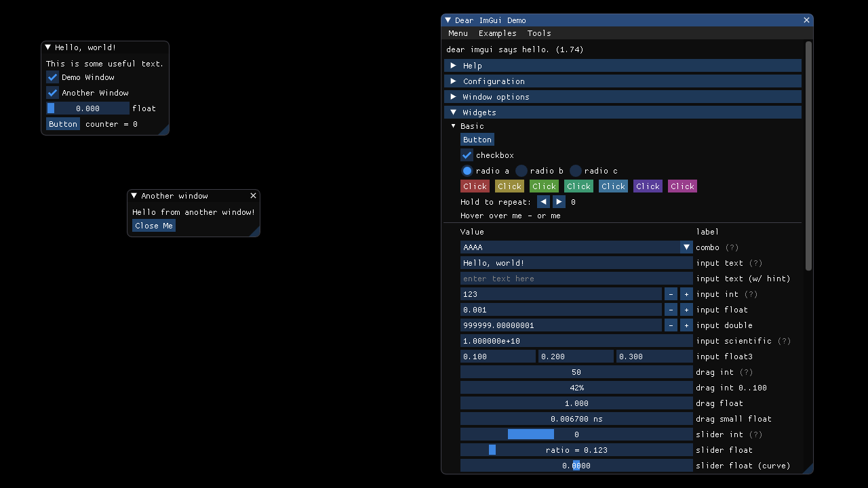Click the (?) marker beside drag int
This screenshot has width=868, height=488.
tap(746, 372)
